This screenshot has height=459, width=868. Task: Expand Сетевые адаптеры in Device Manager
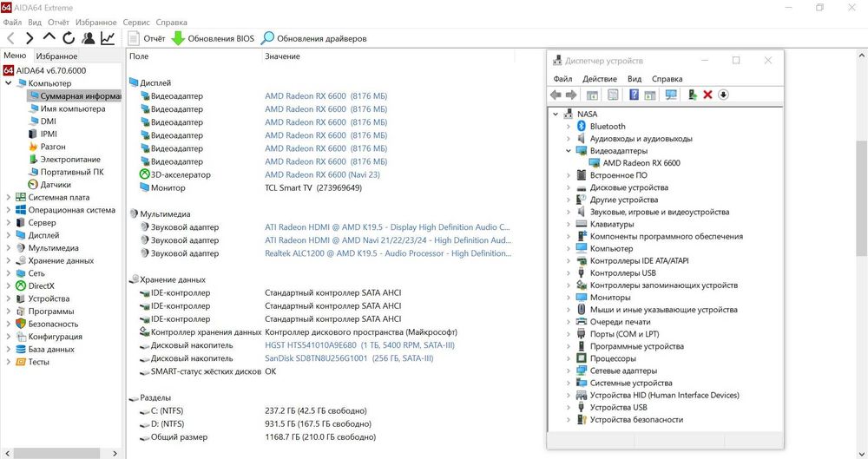point(569,370)
